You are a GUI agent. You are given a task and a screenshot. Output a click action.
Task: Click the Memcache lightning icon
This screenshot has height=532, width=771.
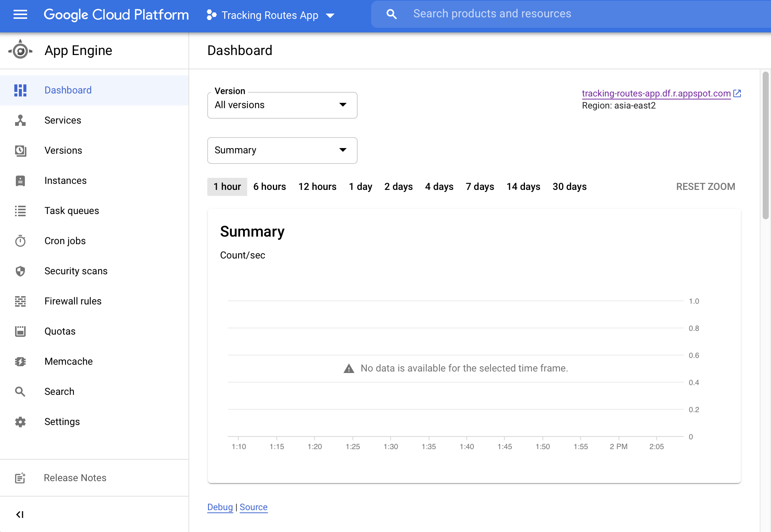(20, 361)
